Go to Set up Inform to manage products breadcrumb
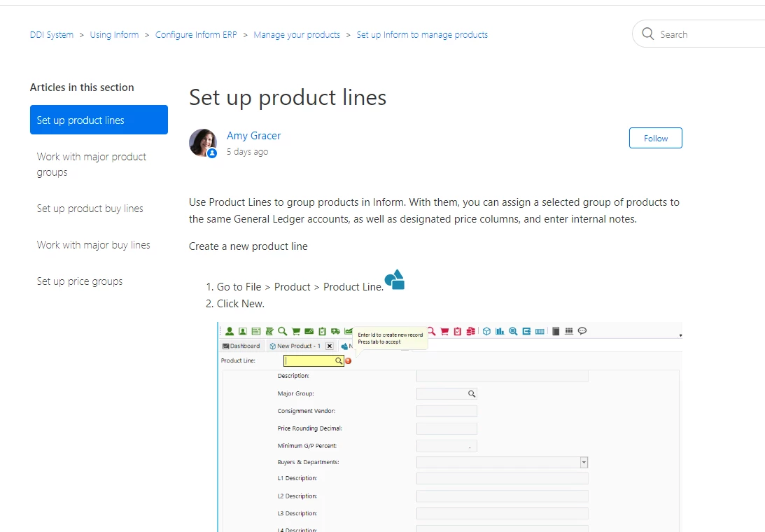Viewport: 765px width, 532px height. click(x=422, y=35)
